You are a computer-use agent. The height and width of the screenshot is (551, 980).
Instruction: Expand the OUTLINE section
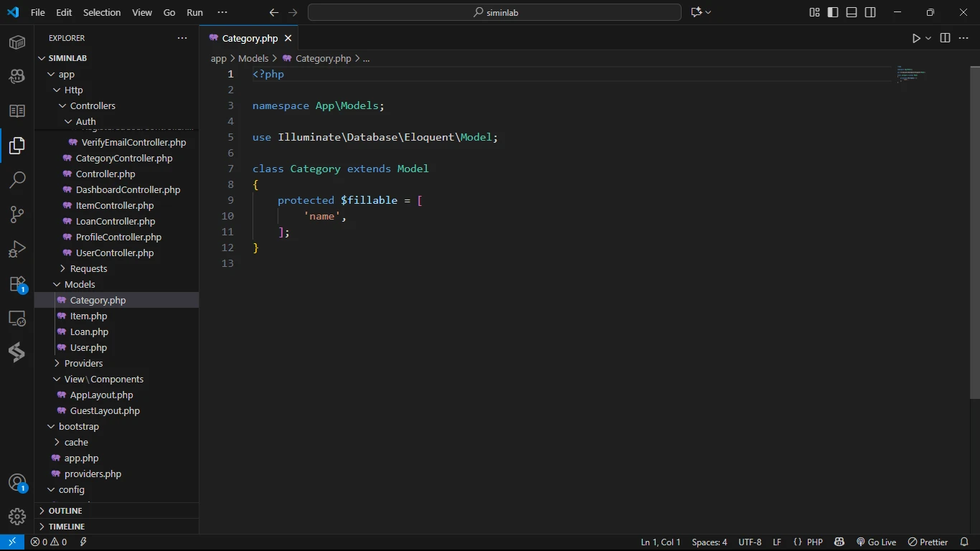coord(65,511)
